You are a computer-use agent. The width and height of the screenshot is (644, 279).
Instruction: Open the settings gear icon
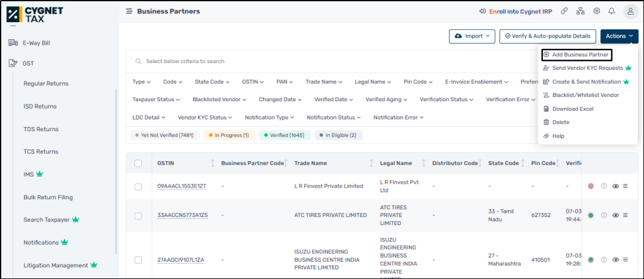[597, 11]
